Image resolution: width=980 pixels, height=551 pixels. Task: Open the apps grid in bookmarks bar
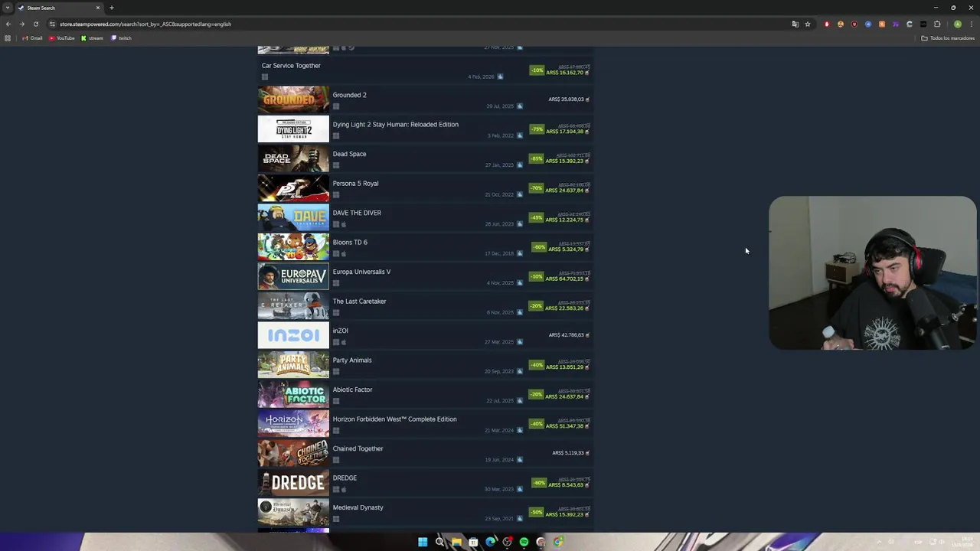(8, 38)
